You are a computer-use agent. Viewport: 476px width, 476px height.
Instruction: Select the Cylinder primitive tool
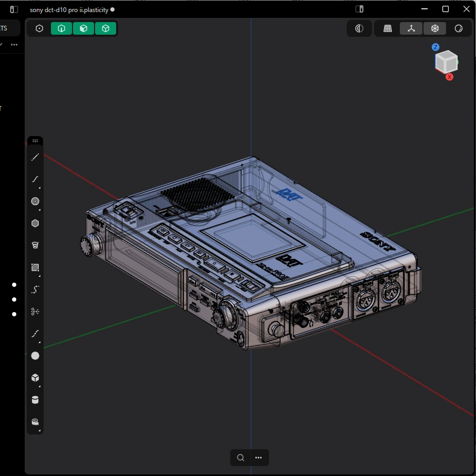(x=35, y=400)
